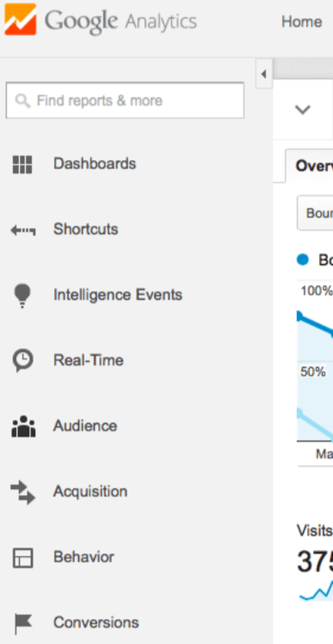Viewport: 333px width, 644px height.
Task: Click the Intelligence Events lightbulb icon
Action: coord(22,295)
